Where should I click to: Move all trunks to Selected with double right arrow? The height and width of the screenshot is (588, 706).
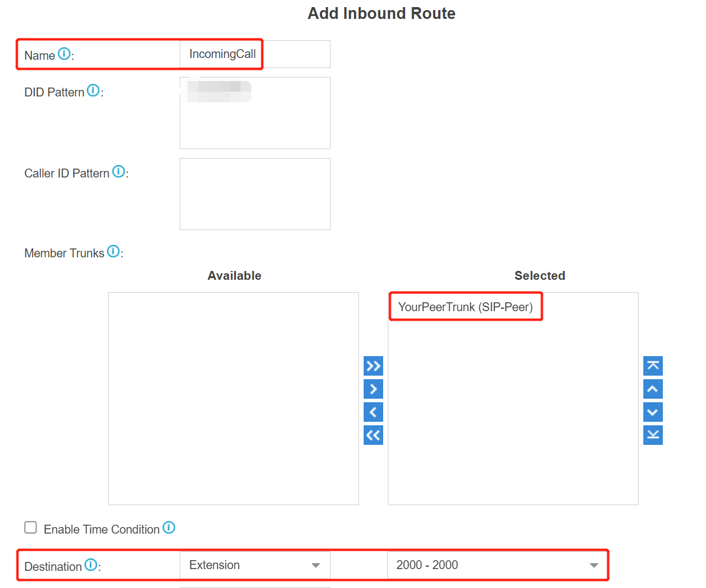[373, 366]
